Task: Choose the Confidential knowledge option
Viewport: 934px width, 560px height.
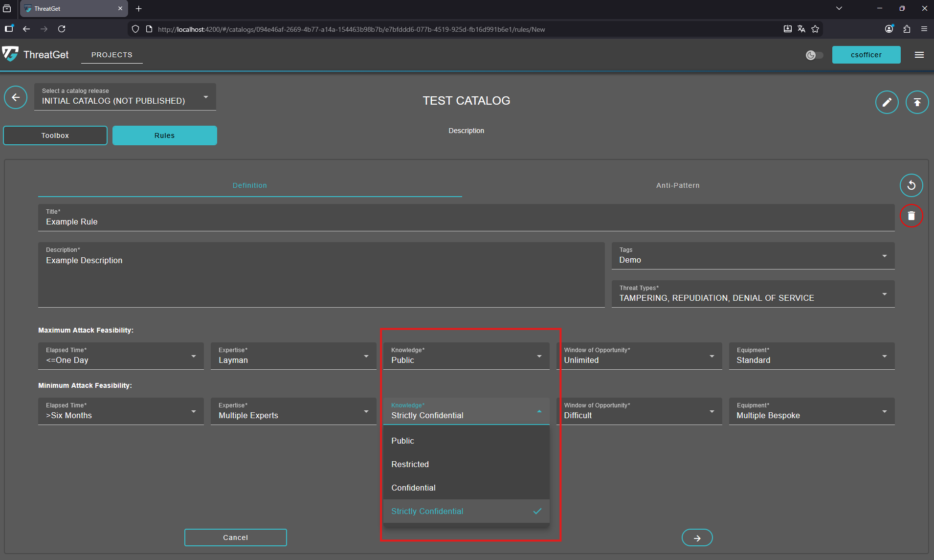Action: pyautogui.click(x=413, y=488)
